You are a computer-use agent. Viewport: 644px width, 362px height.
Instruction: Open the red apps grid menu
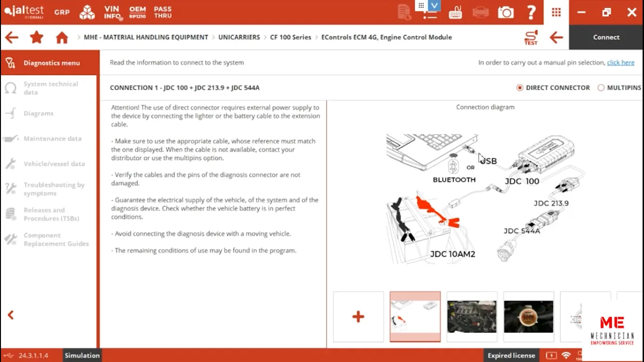click(x=556, y=12)
